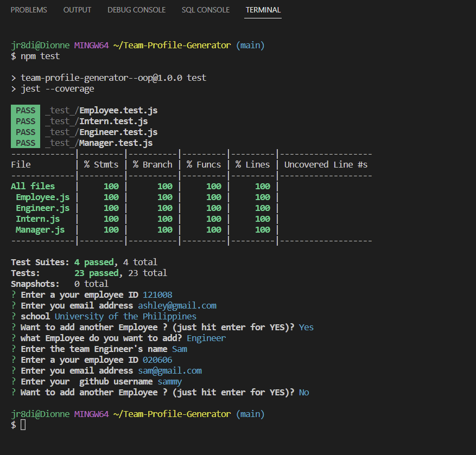
Task: Select the active TERMINAL tab
Action: coord(263,10)
